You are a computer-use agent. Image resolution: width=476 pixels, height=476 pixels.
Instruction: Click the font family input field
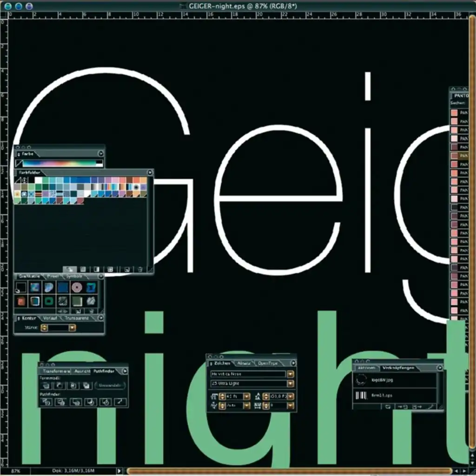point(248,374)
